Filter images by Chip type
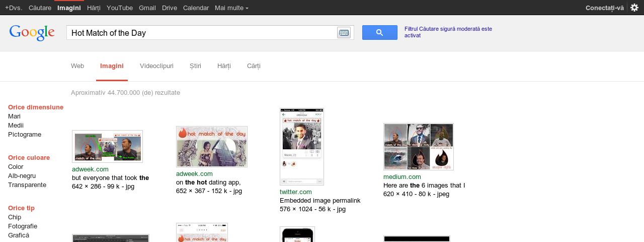 [15, 217]
